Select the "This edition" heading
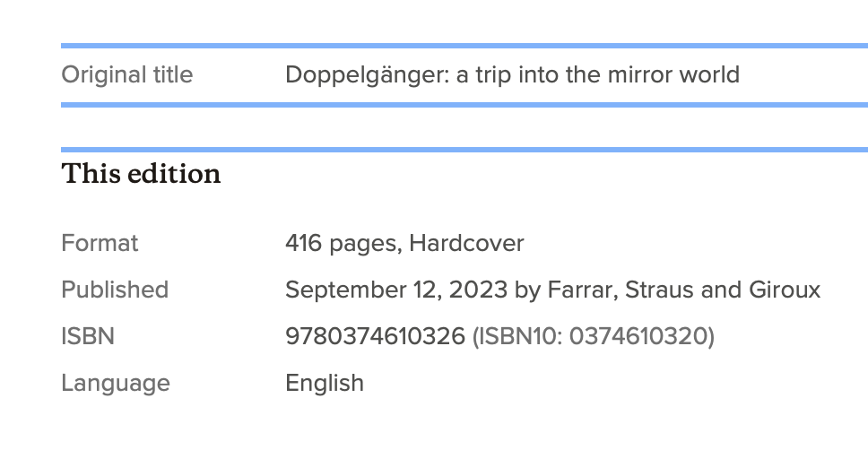868x450 pixels. point(141,174)
